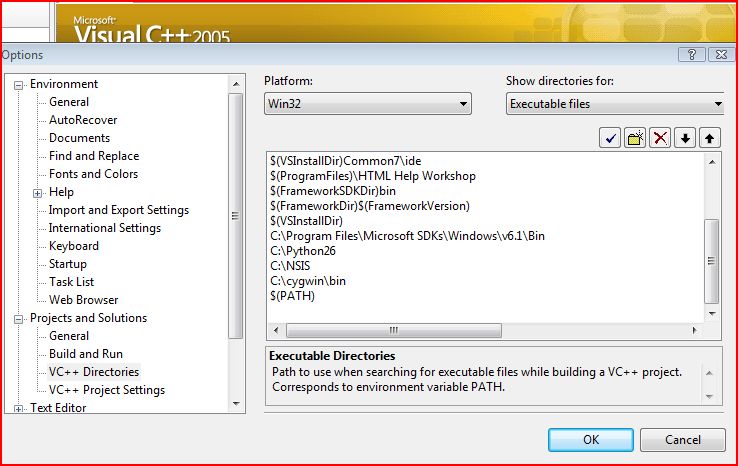This screenshot has height=466, width=738.
Task: Select Find and Replace item
Action: coord(94,156)
